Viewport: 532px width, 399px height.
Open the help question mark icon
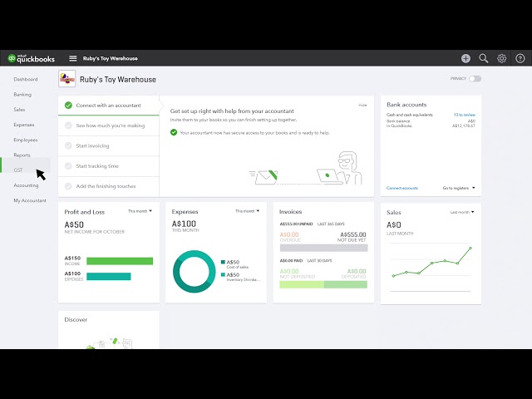[x=520, y=58]
